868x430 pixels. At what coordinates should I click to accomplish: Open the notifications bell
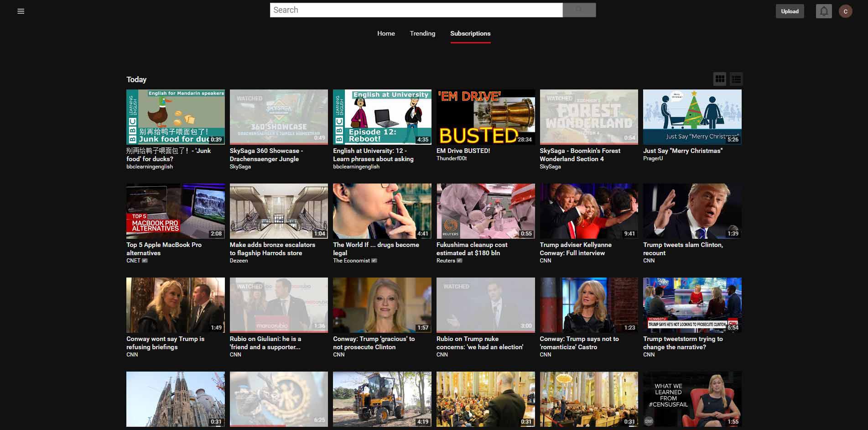824,11
